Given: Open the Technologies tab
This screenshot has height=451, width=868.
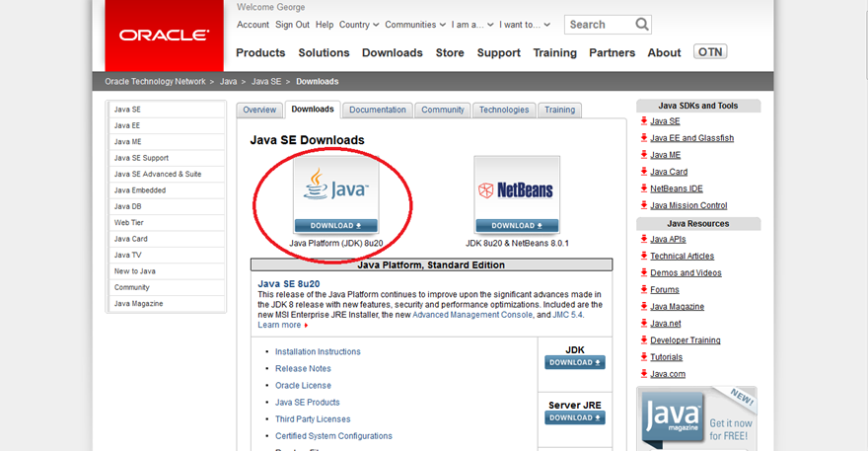Looking at the screenshot, I should pyautogui.click(x=504, y=110).
